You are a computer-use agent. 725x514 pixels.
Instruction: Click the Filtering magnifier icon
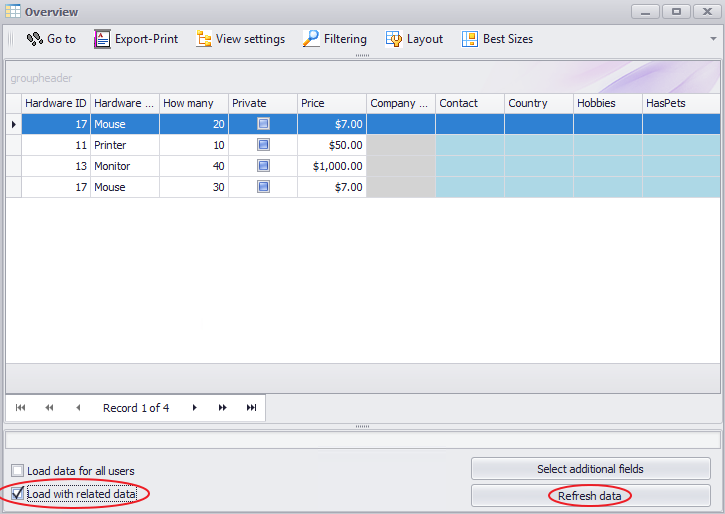click(x=311, y=39)
